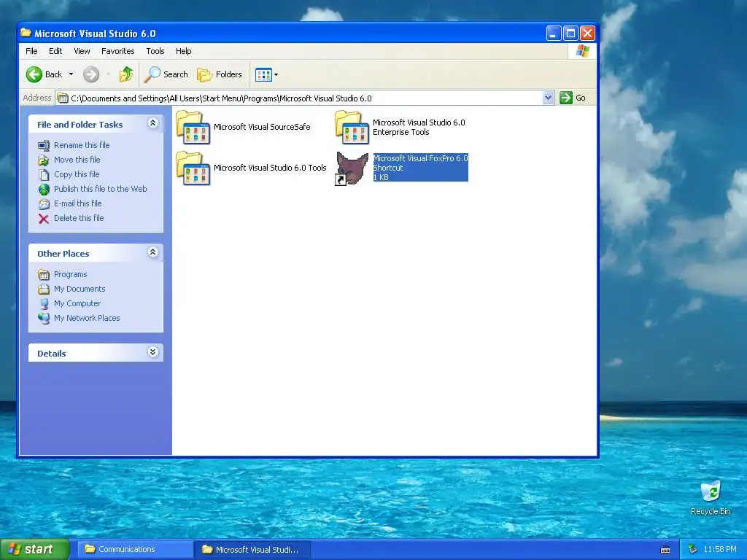Click the Forward arrow icon

coord(91,74)
